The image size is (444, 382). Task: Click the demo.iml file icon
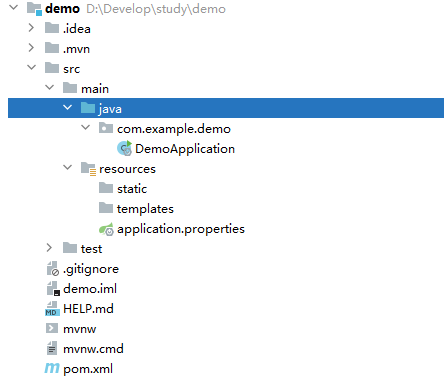click(x=53, y=289)
